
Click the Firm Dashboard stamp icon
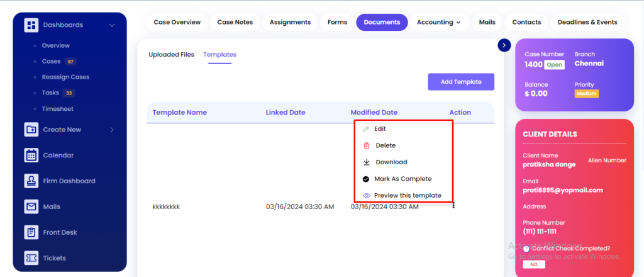(31, 181)
